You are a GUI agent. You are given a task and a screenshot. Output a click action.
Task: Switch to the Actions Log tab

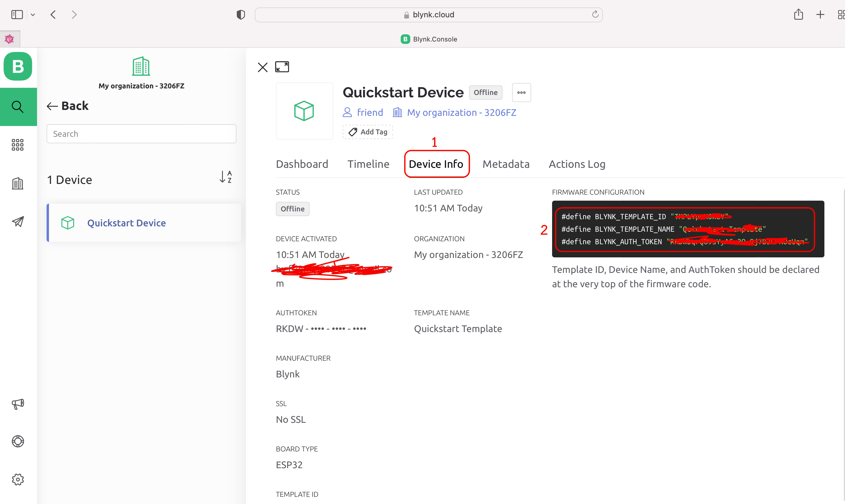click(x=577, y=164)
